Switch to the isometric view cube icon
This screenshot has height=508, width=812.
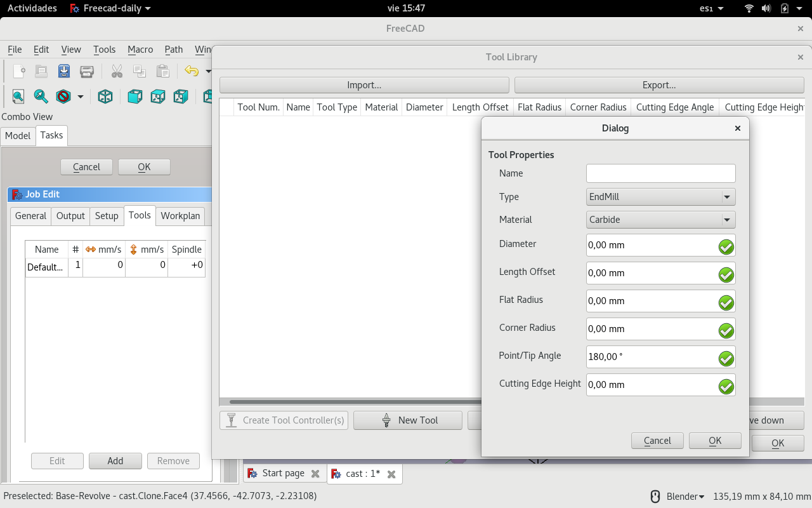tap(105, 97)
